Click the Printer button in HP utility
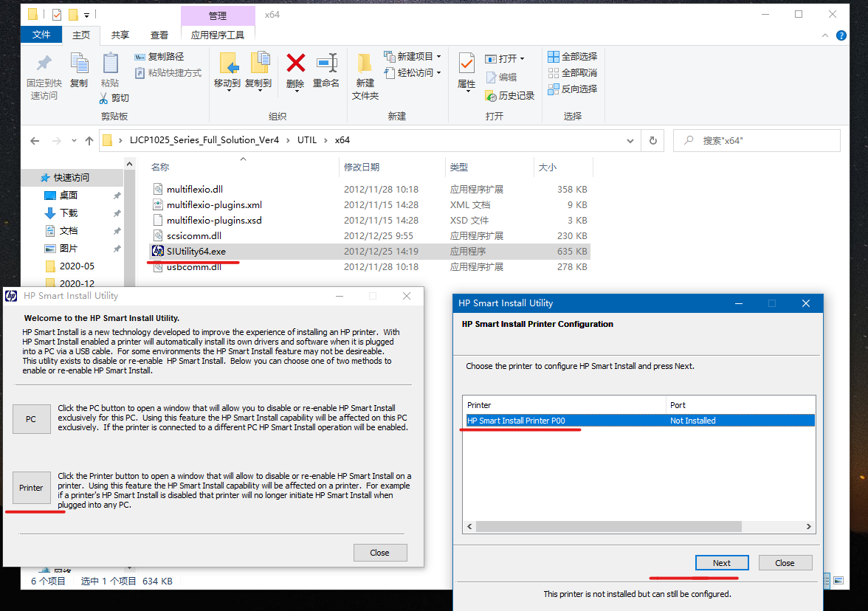Viewport: 868px width, 611px height. 31,488
